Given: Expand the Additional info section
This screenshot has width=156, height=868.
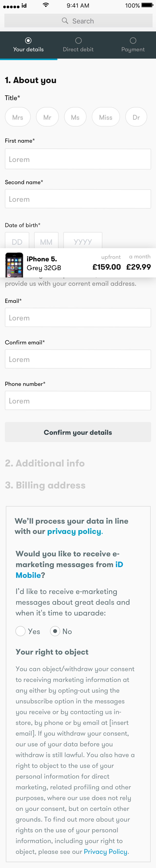Looking at the screenshot, I should tap(45, 463).
